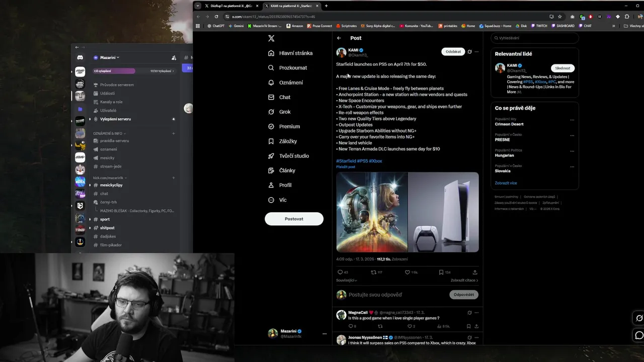The image size is (644, 362).
Task: Open Oznámení in the X sidebar
Action: tap(285, 82)
